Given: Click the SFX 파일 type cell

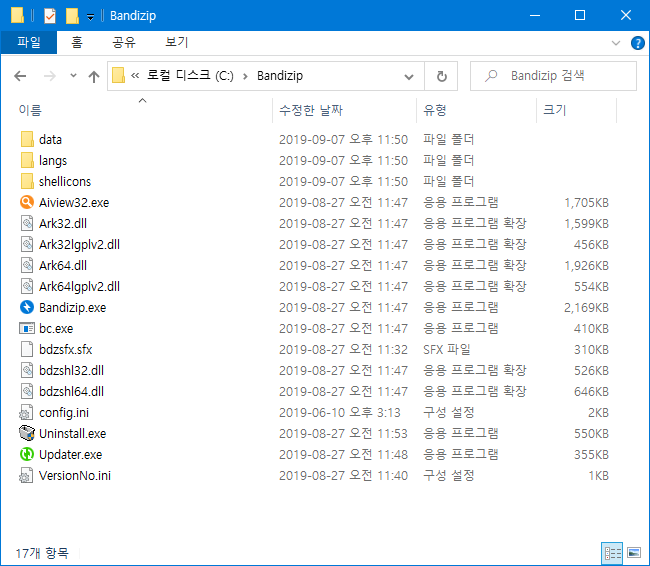Looking at the screenshot, I should click(x=446, y=350).
